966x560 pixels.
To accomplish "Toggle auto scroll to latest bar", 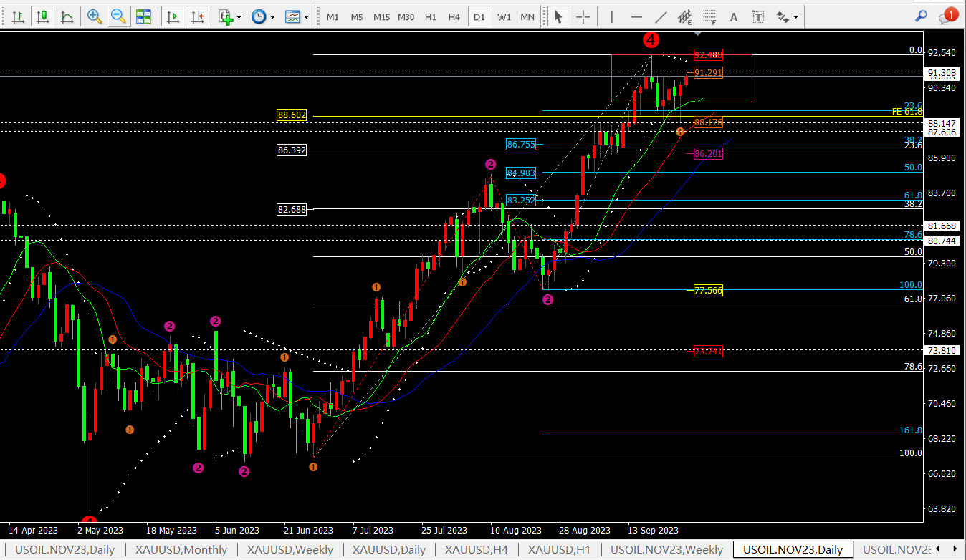I will (172, 16).
